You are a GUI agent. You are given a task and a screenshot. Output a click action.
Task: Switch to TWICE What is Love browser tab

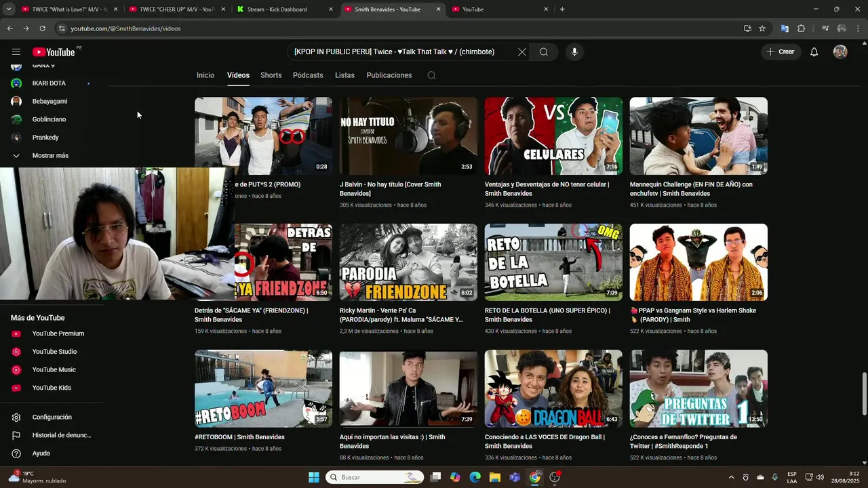(x=70, y=9)
